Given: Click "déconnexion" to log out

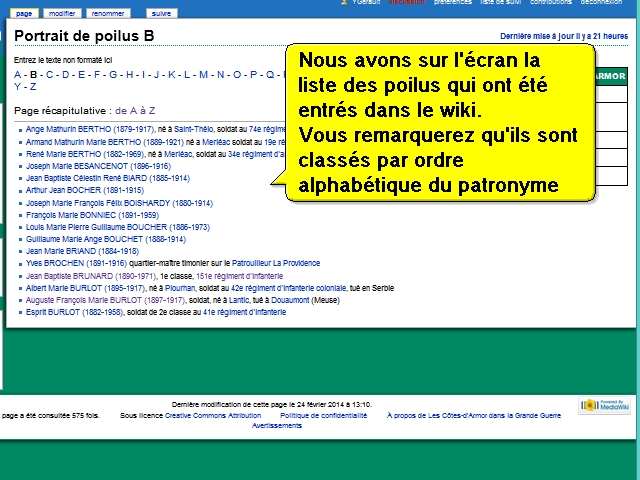Looking at the screenshot, I should [x=601, y=3].
